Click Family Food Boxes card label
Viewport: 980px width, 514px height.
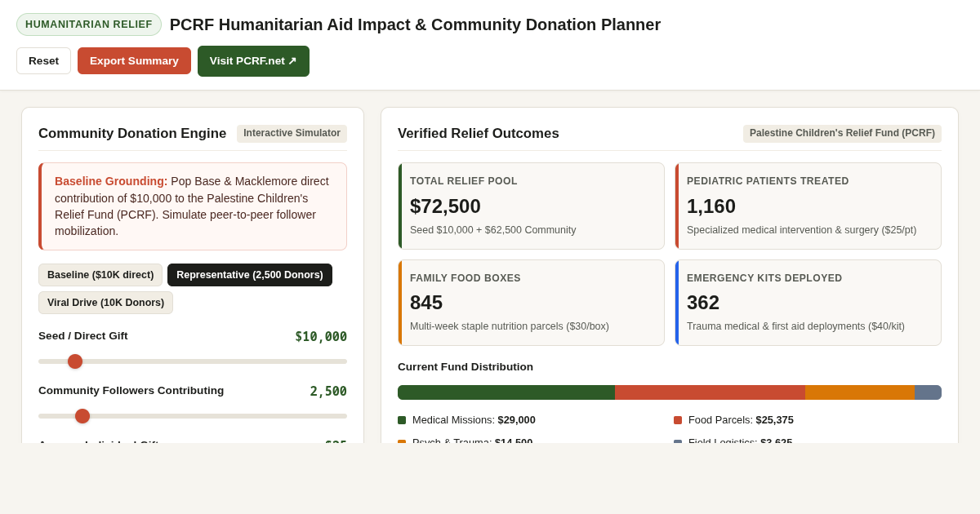point(465,278)
